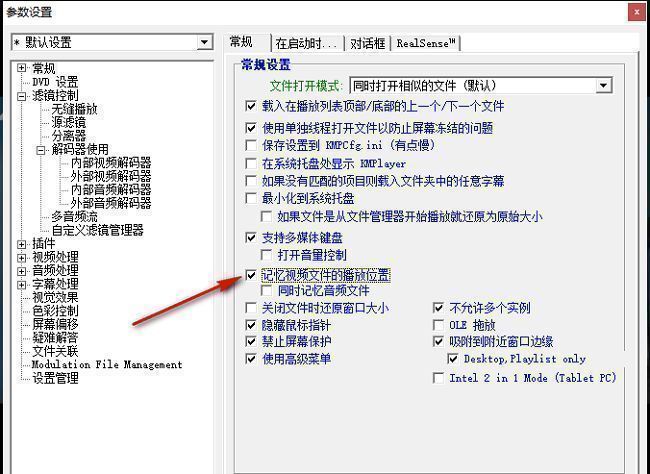Viewport: 650px width, 474px height.
Task: Open the 默认设置 preset dropdown
Action: (204, 42)
